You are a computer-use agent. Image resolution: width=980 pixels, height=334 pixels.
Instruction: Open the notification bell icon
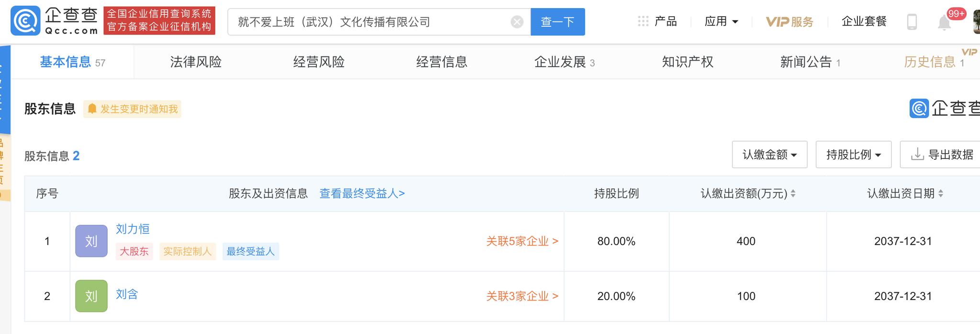944,22
